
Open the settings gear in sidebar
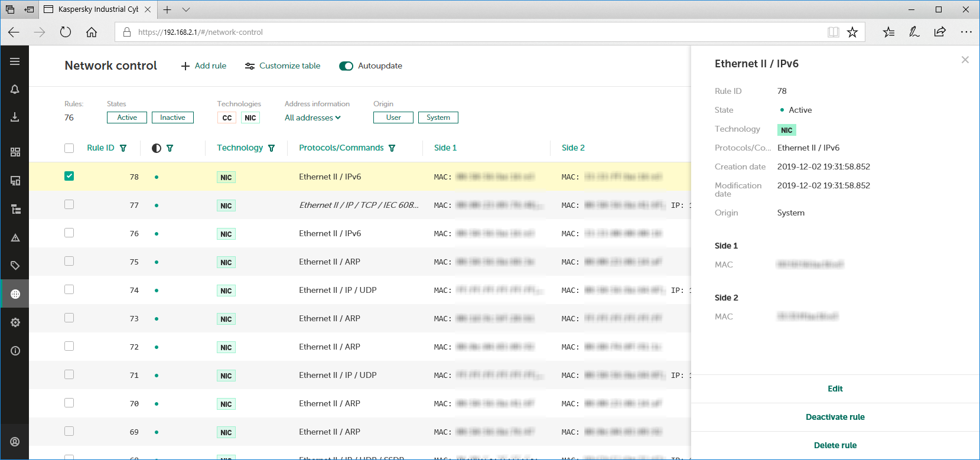(15, 322)
